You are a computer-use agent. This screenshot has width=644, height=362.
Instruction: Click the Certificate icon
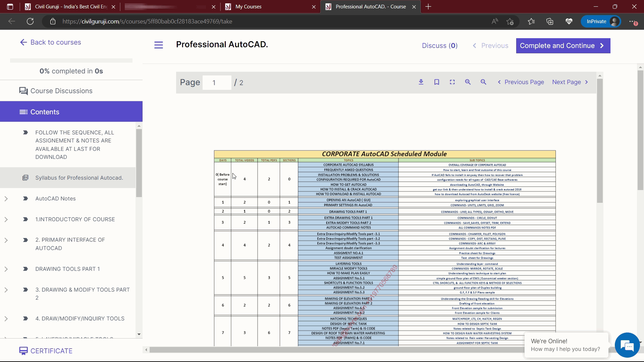[x=23, y=351]
